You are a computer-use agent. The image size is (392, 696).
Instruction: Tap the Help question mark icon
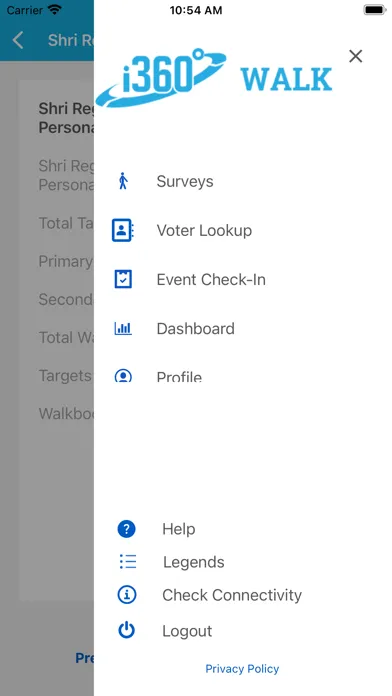click(127, 529)
